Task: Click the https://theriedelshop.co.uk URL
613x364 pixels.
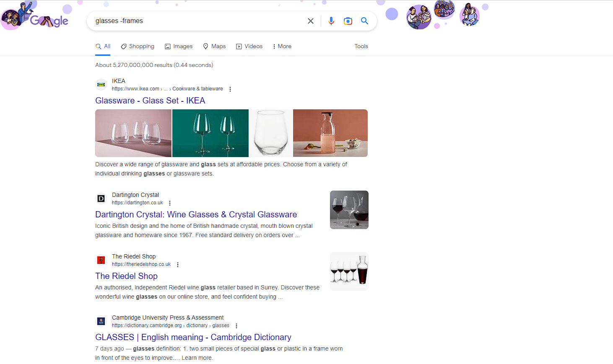Action: [x=141, y=264]
